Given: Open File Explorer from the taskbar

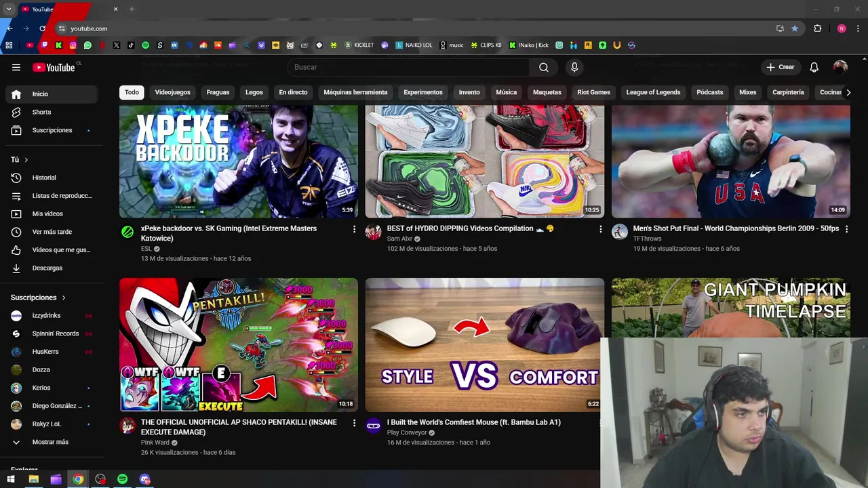Looking at the screenshot, I should click(33, 479).
